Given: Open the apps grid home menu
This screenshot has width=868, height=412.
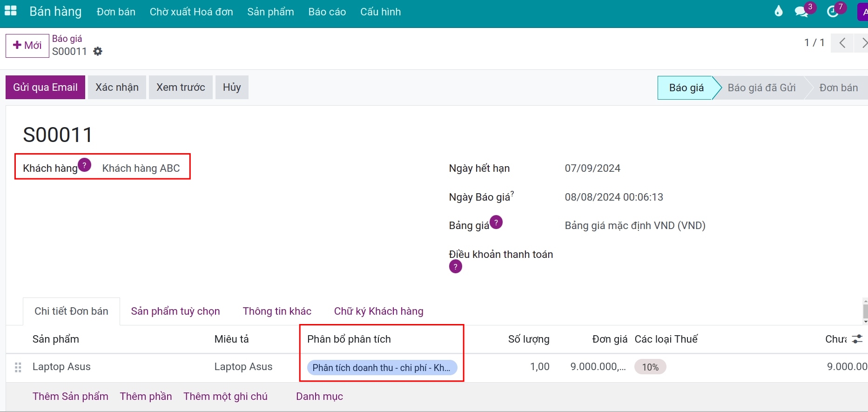Looking at the screenshot, I should pos(11,11).
